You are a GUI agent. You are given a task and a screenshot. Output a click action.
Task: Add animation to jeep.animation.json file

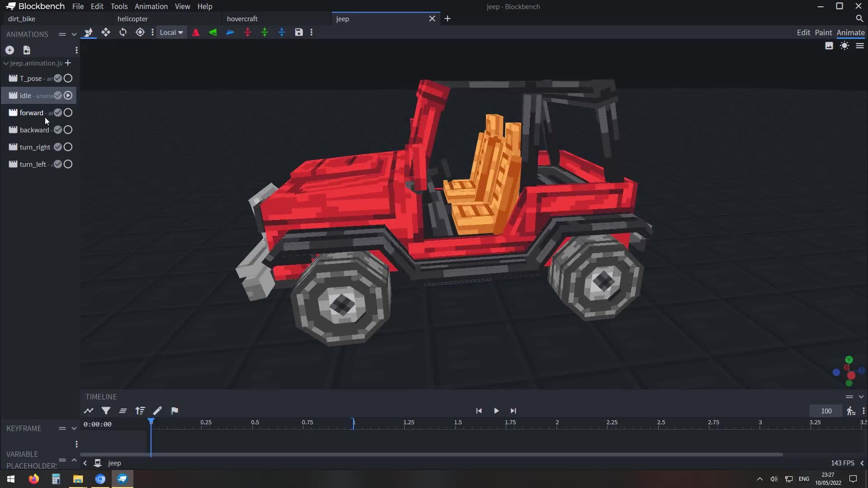point(68,63)
